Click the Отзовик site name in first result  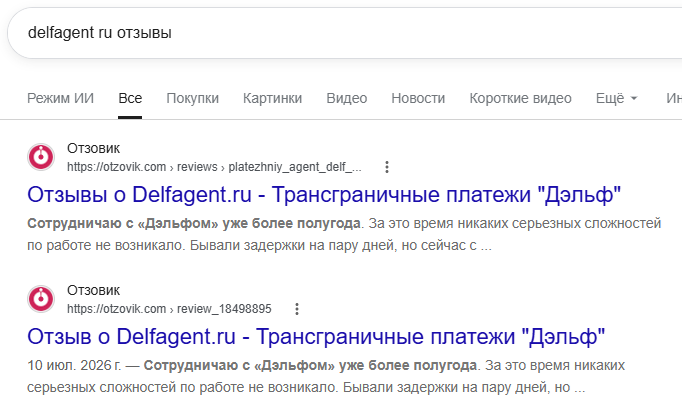coord(94,148)
